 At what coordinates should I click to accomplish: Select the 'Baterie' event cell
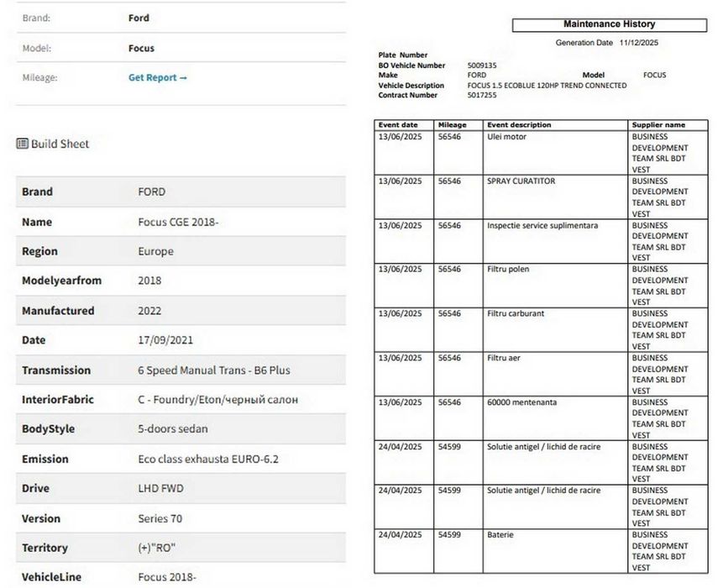tap(555, 551)
